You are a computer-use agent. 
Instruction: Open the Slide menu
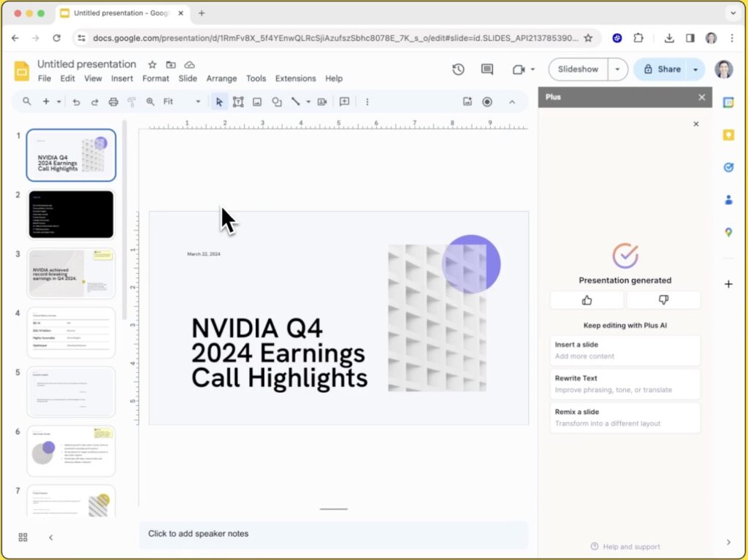pyautogui.click(x=188, y=78)
